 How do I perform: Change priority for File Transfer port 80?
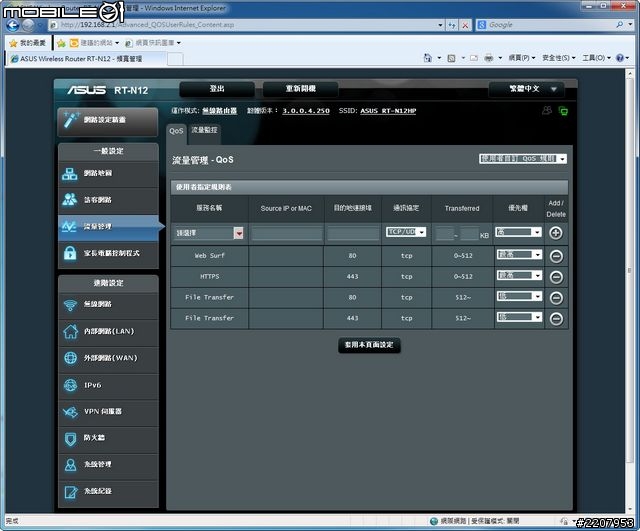[519, 296]
